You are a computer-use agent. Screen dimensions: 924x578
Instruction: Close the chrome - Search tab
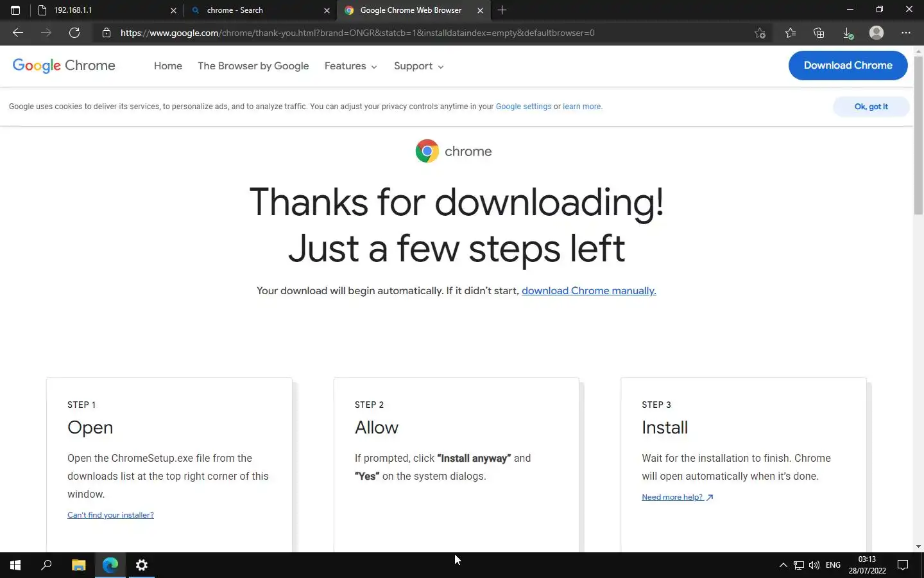pos(327,10)
